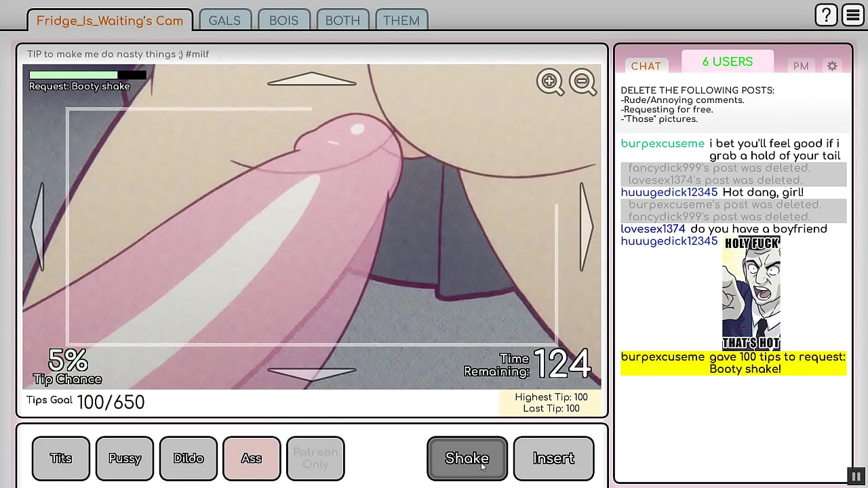Pan camera up with the top arrow
868x488 pixels.
pyautogui.click(x=312, y=79)
